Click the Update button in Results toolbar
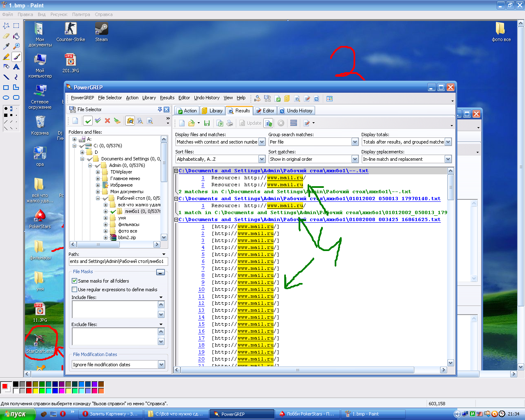 tap(251, 123)
